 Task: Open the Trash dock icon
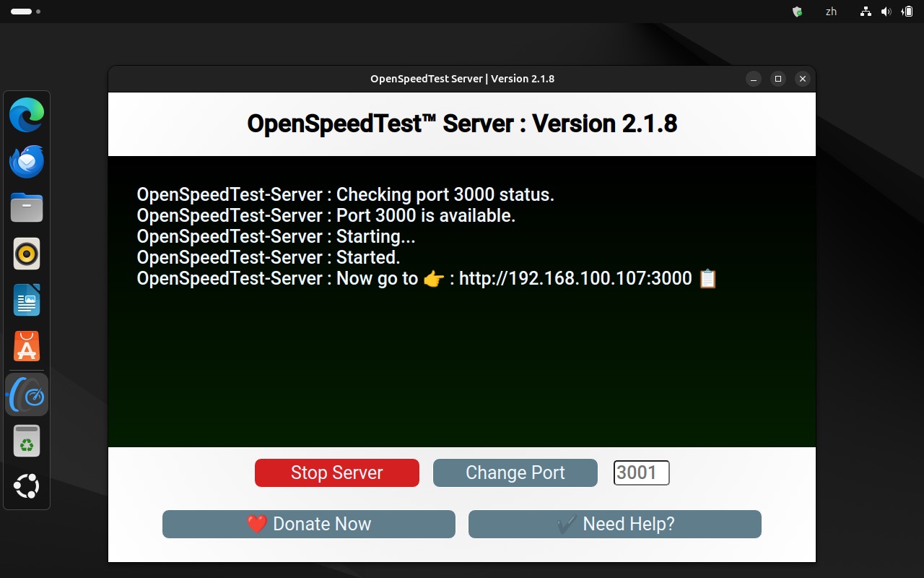click(x=27, y=441)
